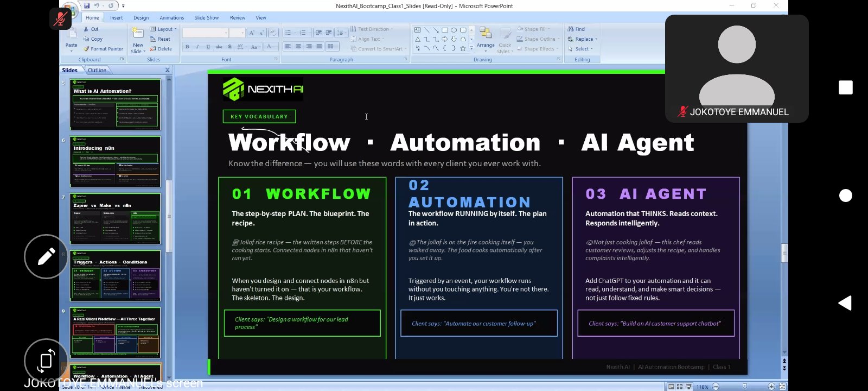The image size is (868, 391).
Task: Click the Copy button
Action: (x=93, y=39)
